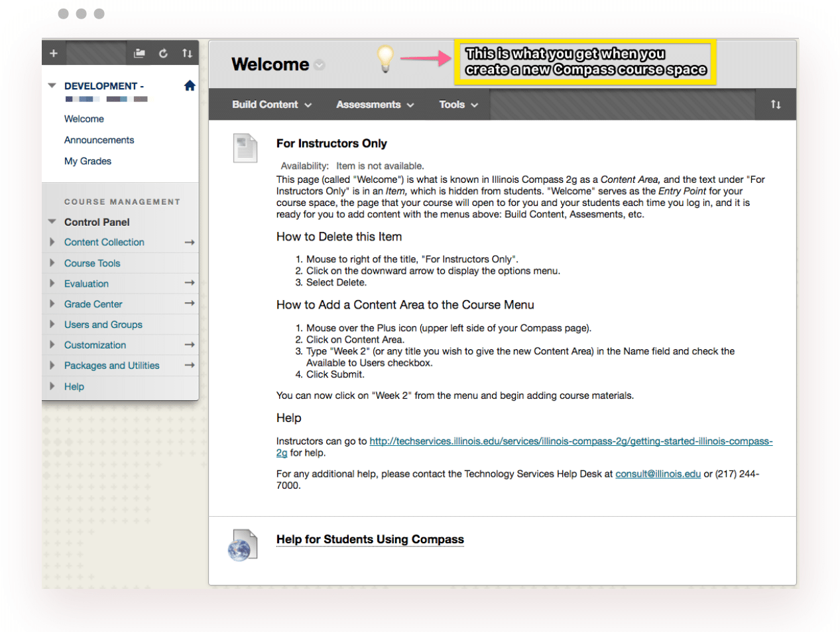Screen dimensions: 840x632
Task: Click the 'Item is not available' text
Action: click(x=380, y=166)
